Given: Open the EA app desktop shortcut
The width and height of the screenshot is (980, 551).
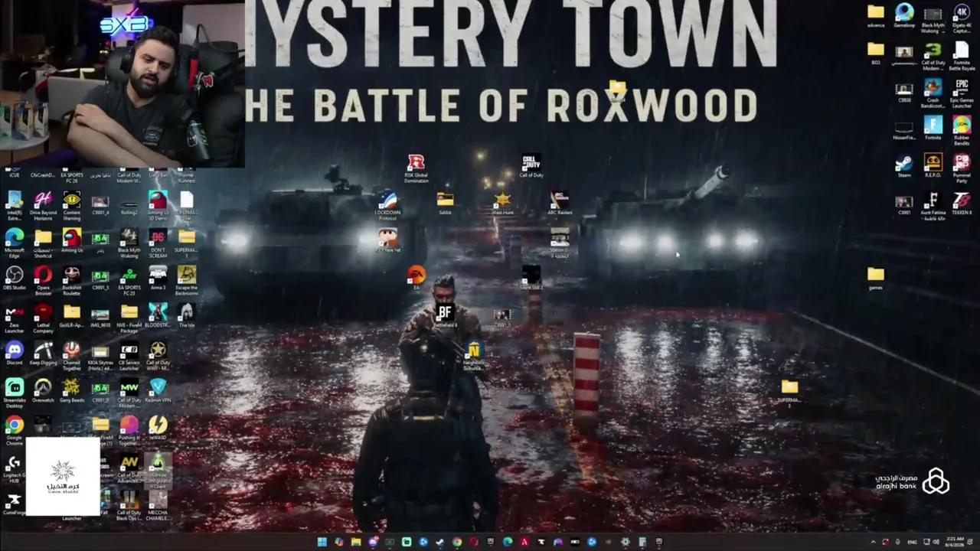Looking at the screenshot, I should point(416,277).
